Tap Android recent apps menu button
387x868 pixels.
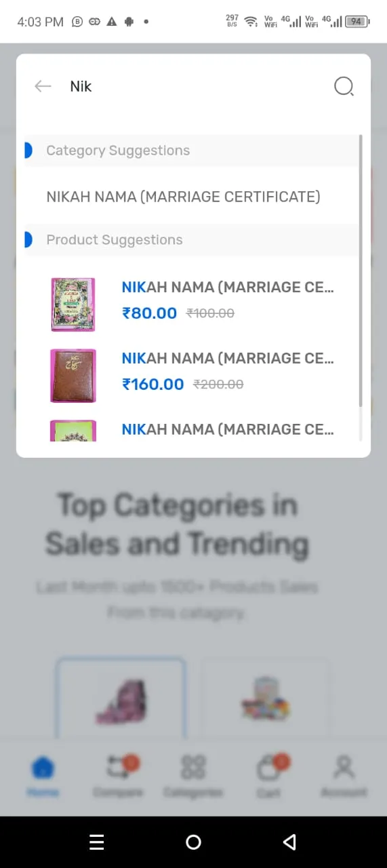coord(97,842)
